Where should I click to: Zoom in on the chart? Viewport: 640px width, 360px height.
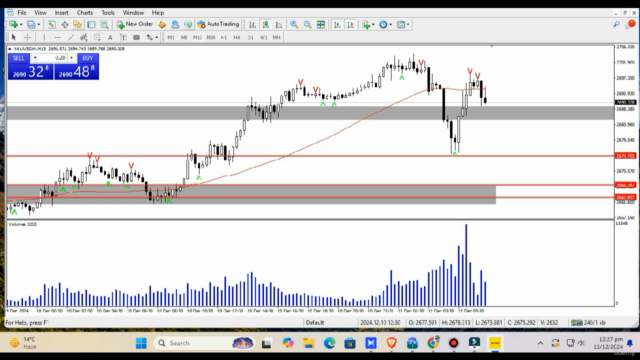point(294,24)
